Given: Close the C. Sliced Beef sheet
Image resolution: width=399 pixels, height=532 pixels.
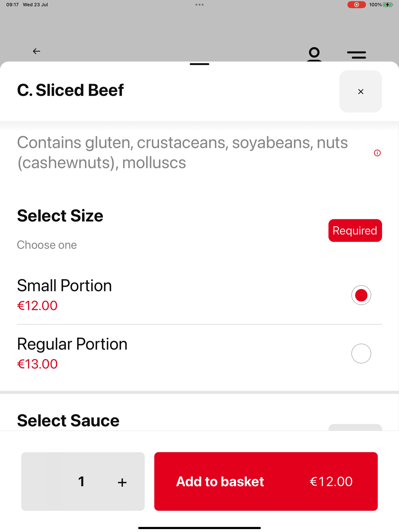Looking at the screenshot, I should tap(360, 91).
